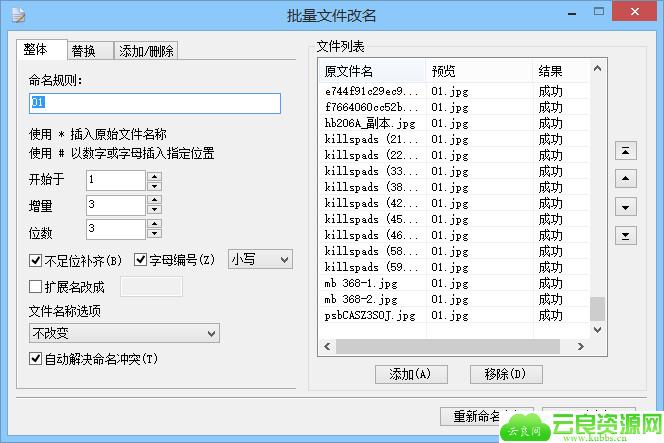Click the 命名规则 text input field

(x=155, y=103)
